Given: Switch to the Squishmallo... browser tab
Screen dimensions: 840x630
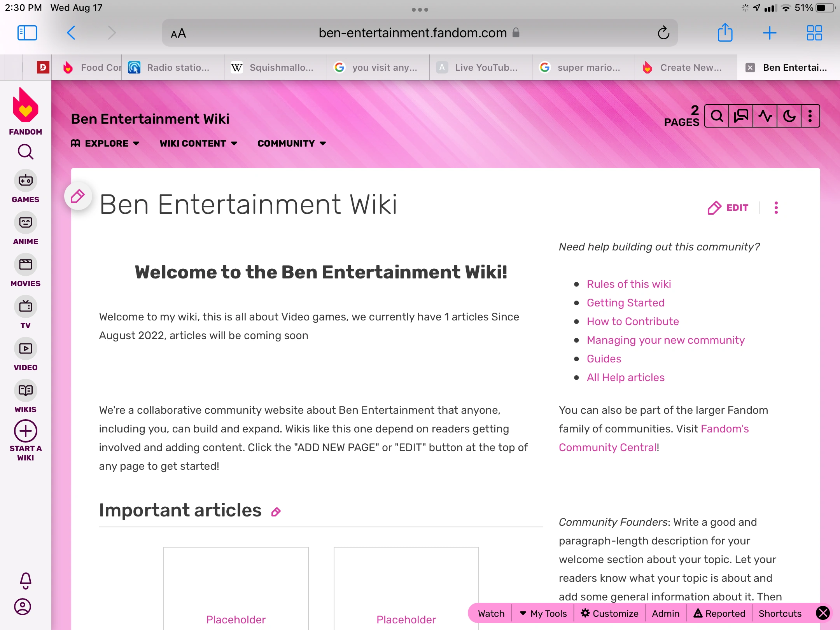Looking at the screenshot, I should [275, 68].
